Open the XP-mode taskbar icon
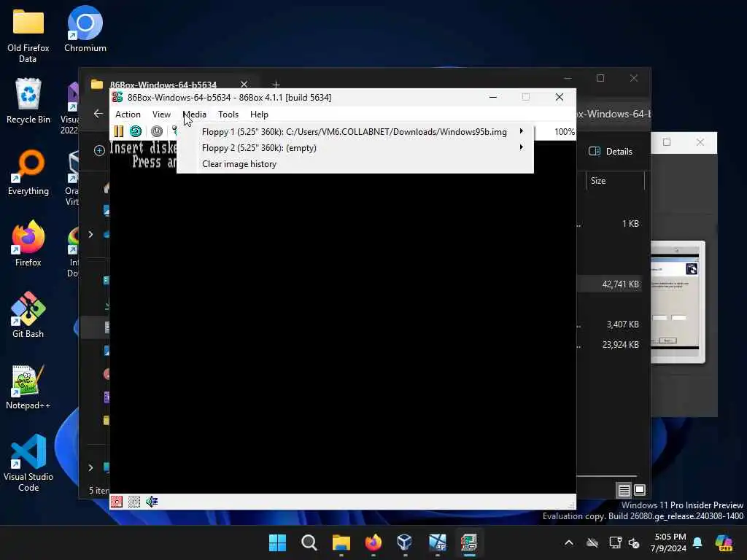Image resolution: width=747 pixels, height=560 pixels. (438, 542)
